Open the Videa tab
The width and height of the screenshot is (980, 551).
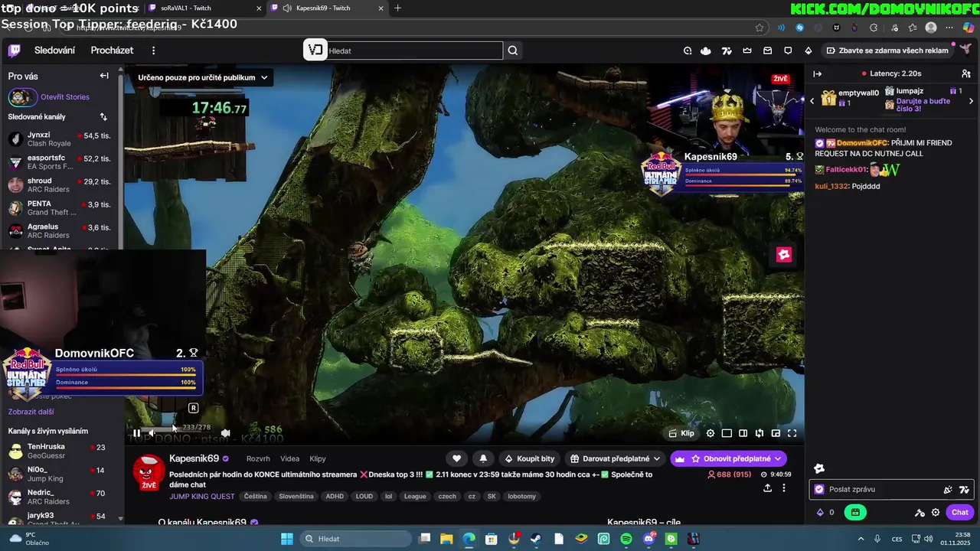[x=289, y=458]
